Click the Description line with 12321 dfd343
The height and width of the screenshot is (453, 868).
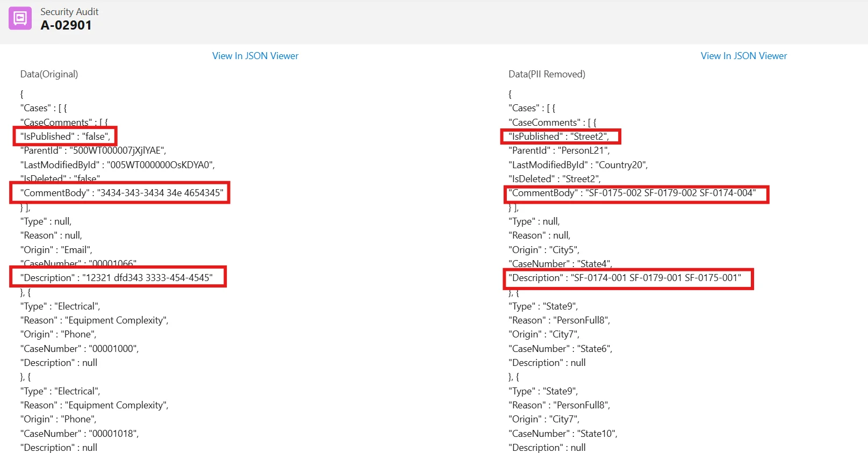pyautogui.click(x=117, y=278)
